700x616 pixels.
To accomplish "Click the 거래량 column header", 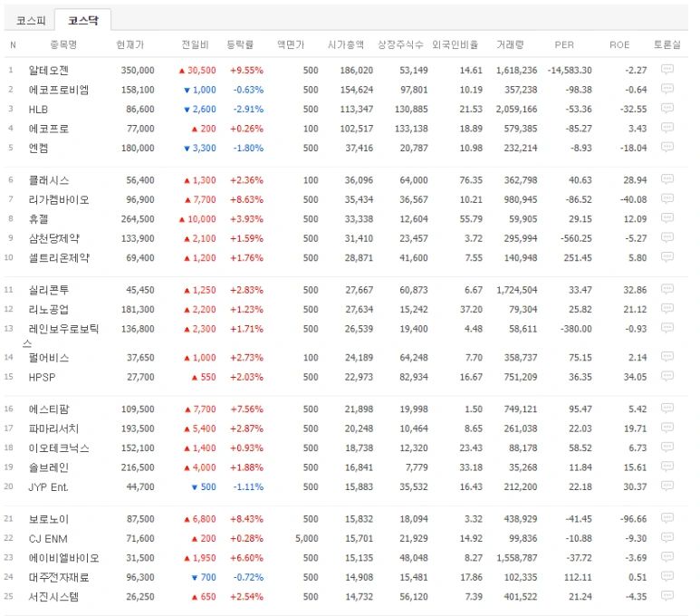I will [510, 44].
